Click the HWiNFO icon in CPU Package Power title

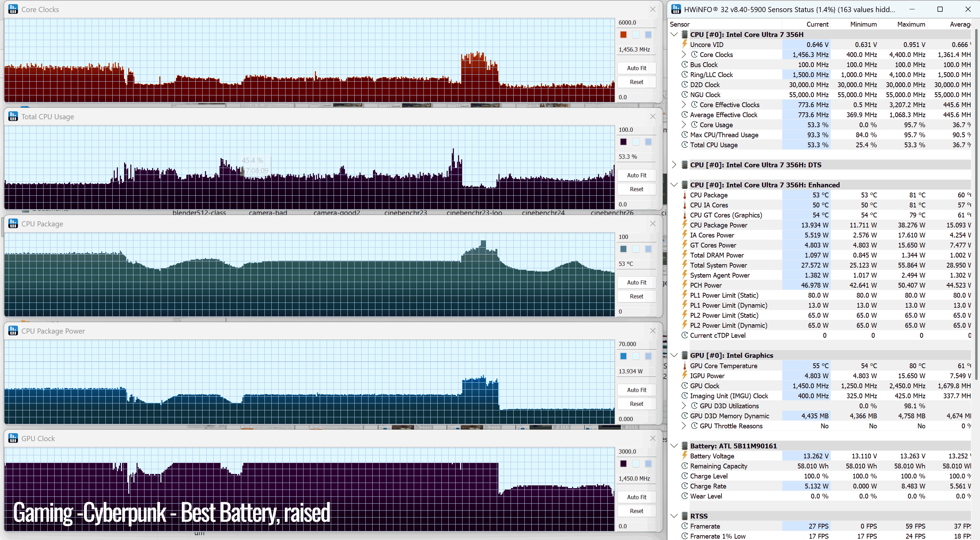[13, 331]
